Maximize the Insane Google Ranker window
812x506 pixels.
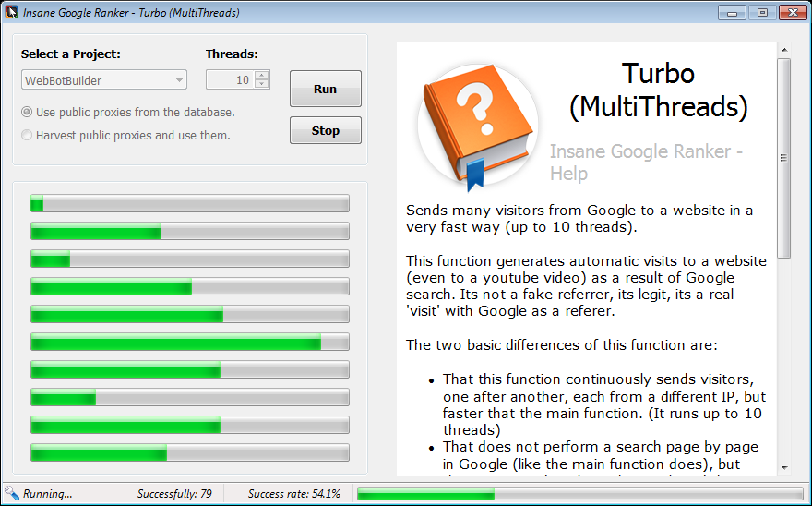tap(762, 12)
